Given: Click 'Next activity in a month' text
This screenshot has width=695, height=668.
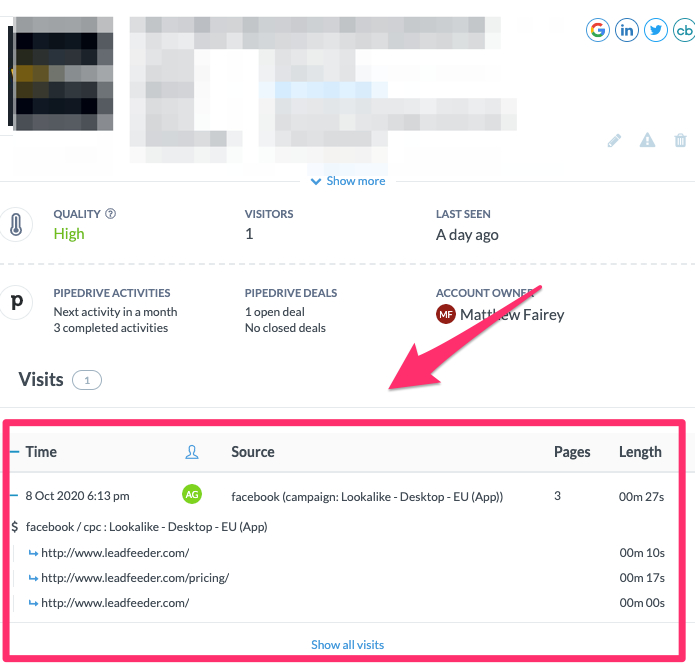Looking at the screenshot, I should [115, 312].
